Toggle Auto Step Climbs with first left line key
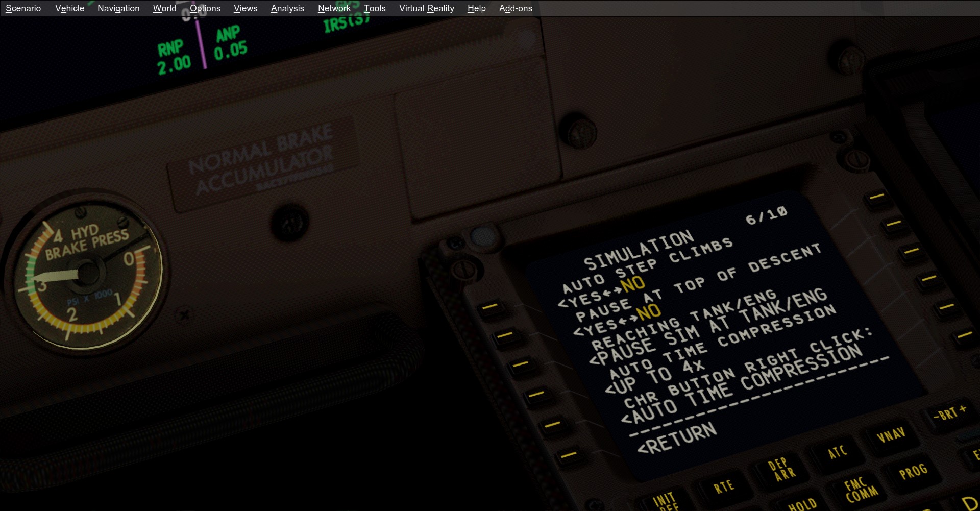Image resolution: width=980 pixels, height=511 pixels. coord(489,307)
